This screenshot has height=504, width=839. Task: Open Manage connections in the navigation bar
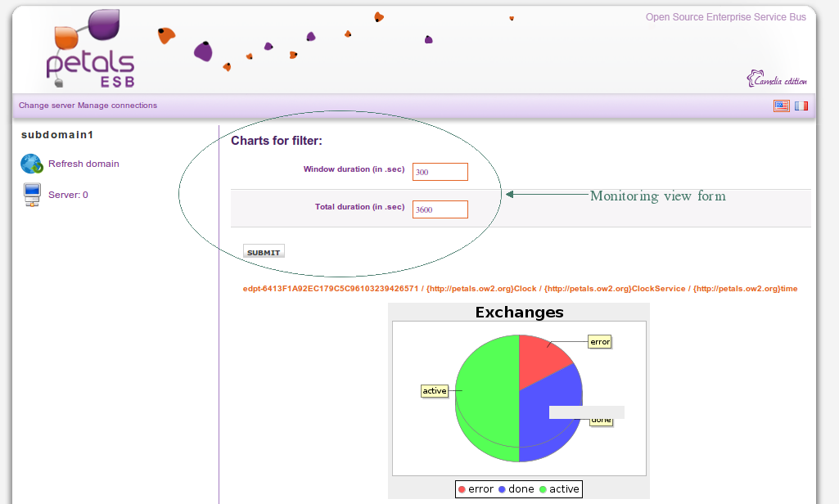[117, 106]
